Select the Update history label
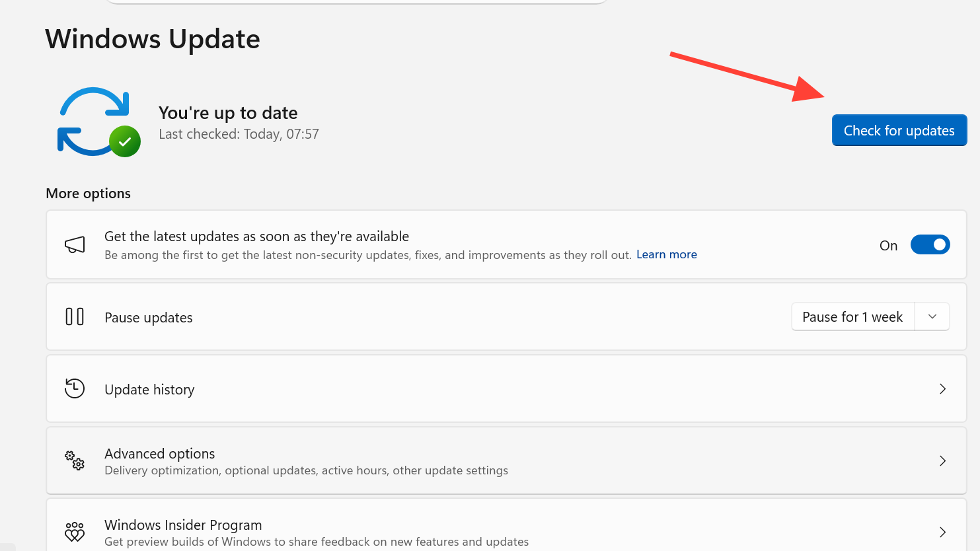Screen dimensions: 980x551 (x=149, y=389)
